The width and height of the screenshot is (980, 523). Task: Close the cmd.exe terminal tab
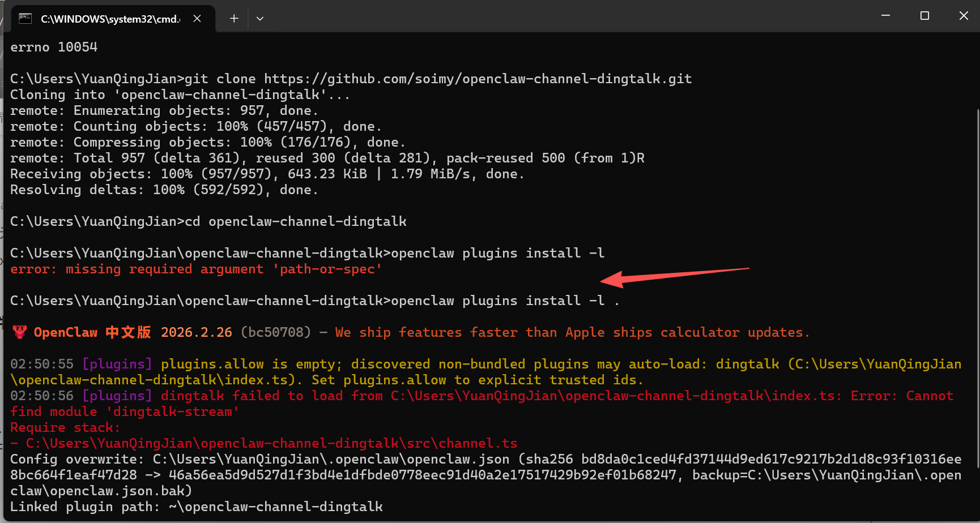[x=197, y=19]
